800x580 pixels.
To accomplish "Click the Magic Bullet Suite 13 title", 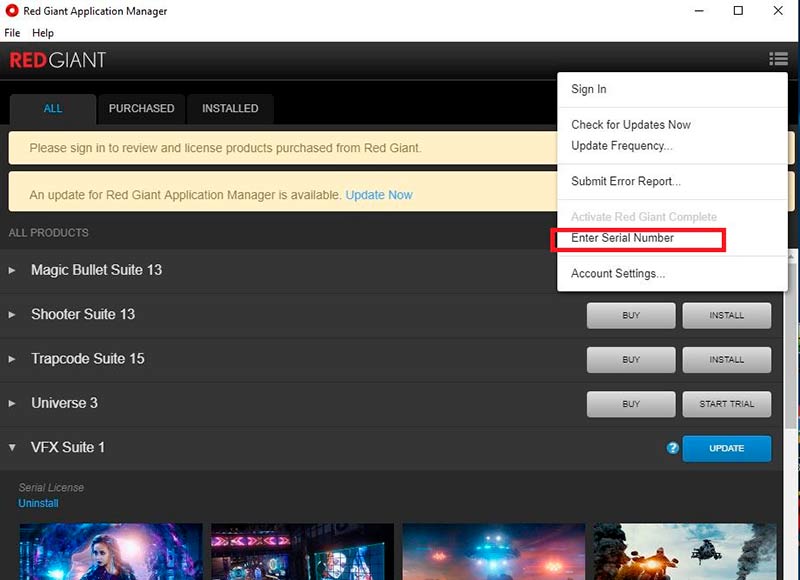I will [x=96, y=270].
